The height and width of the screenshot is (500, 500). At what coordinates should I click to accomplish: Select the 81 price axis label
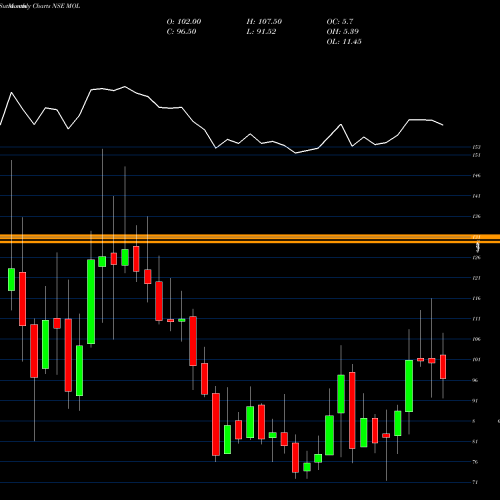pyautogui.click(x=476, y=442)
